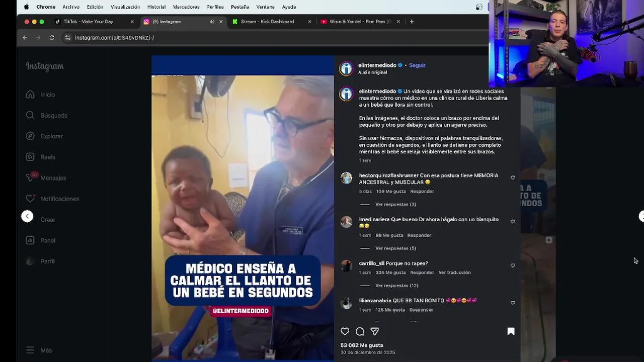This screenshot has height=362, width=644.
Task: Open a new browser tab
Action: pos(412,22)
